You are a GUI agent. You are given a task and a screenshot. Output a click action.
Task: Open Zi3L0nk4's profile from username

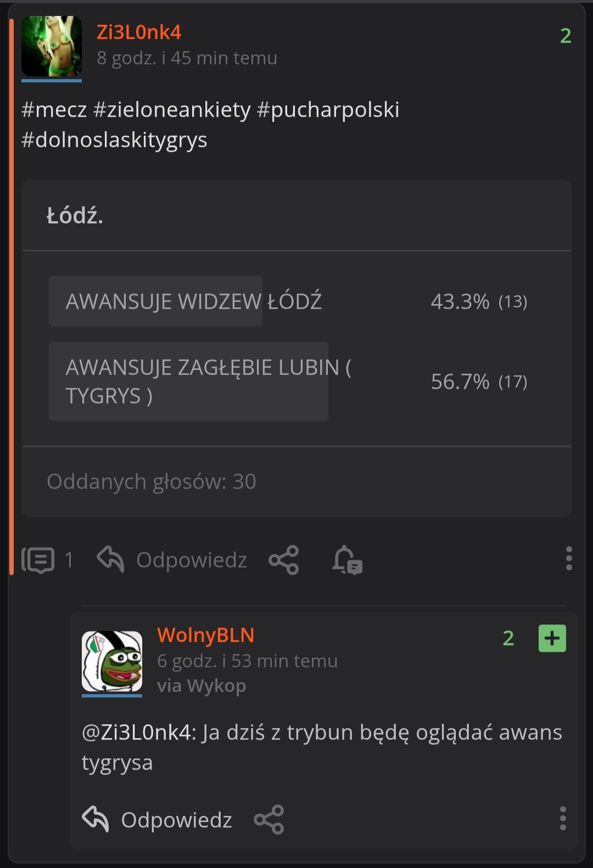(139, 32)
